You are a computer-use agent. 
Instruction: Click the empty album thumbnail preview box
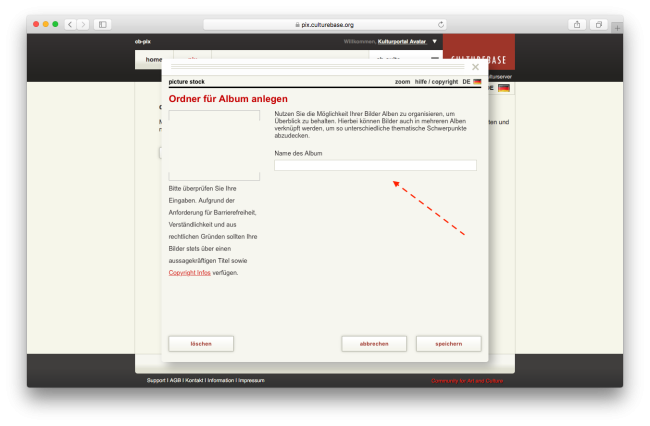click(x=214, y=145)
